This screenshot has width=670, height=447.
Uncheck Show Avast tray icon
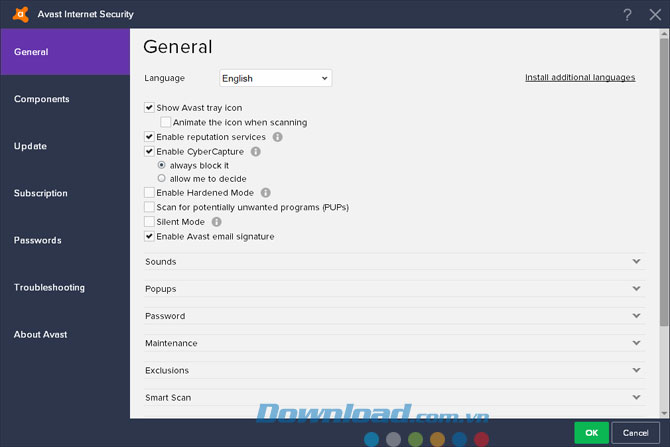tap(149, 108)
